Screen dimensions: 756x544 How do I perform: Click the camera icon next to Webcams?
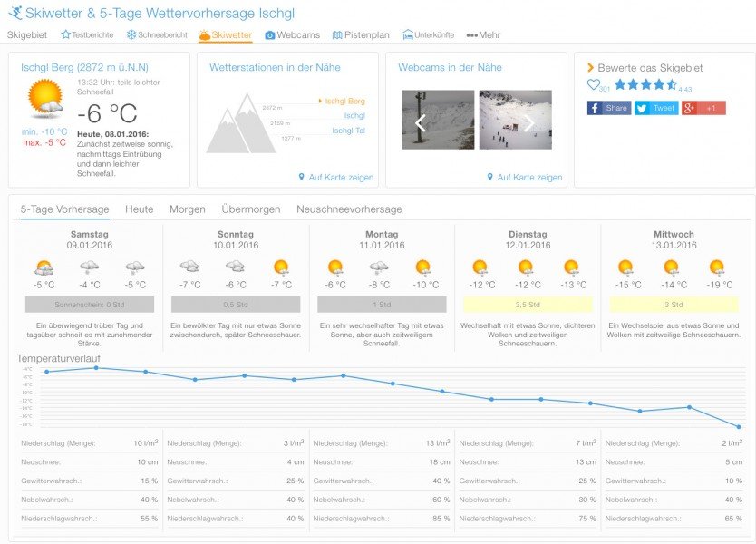coord(270,35)
